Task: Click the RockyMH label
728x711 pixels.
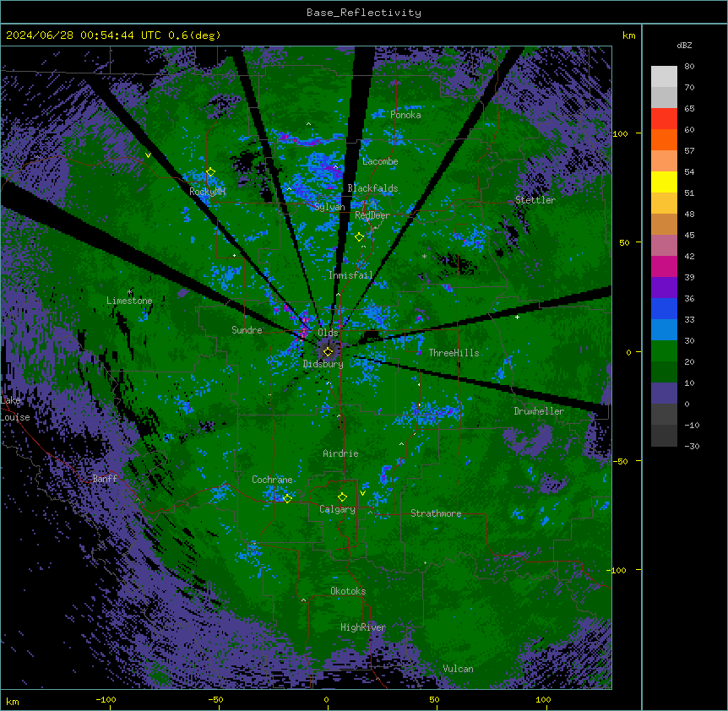Action: [207, 192]
